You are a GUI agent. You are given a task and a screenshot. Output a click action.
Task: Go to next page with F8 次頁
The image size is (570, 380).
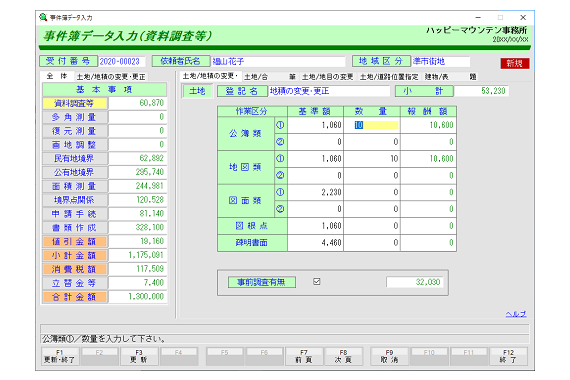[343, 356]
